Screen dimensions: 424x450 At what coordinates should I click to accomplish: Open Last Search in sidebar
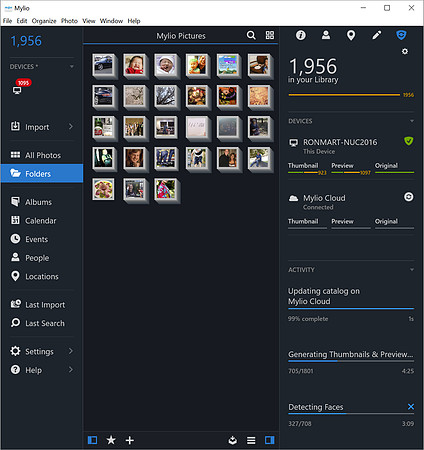click(x=42, y=323)
